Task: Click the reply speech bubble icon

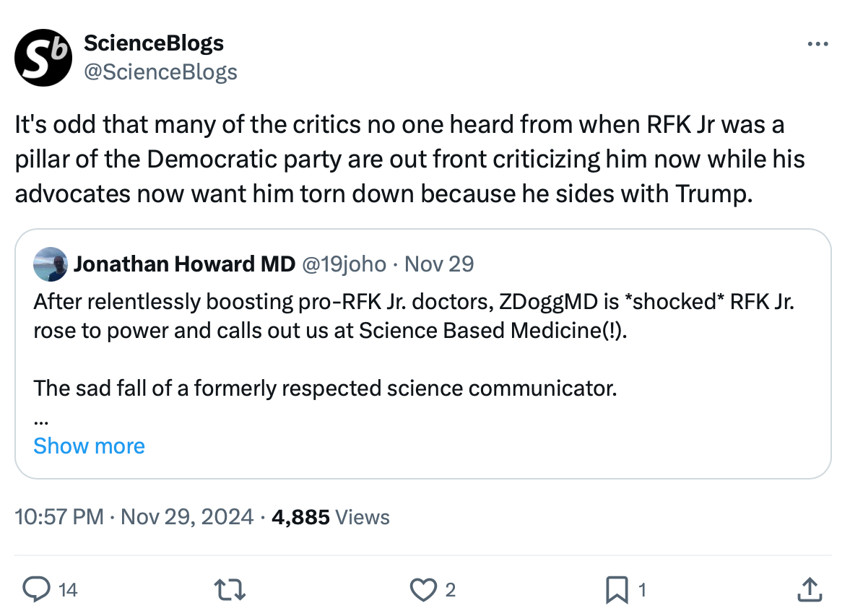Action: (35, 590)
